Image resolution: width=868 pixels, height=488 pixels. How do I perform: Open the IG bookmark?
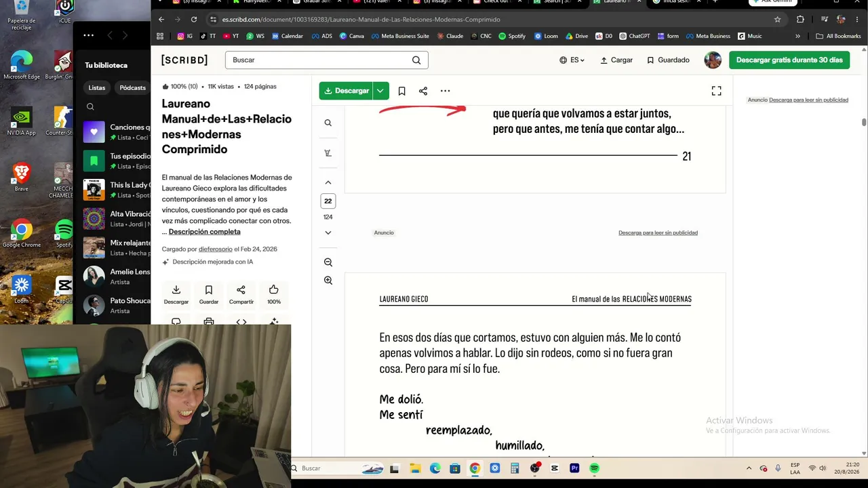click(x=185, y=36)
